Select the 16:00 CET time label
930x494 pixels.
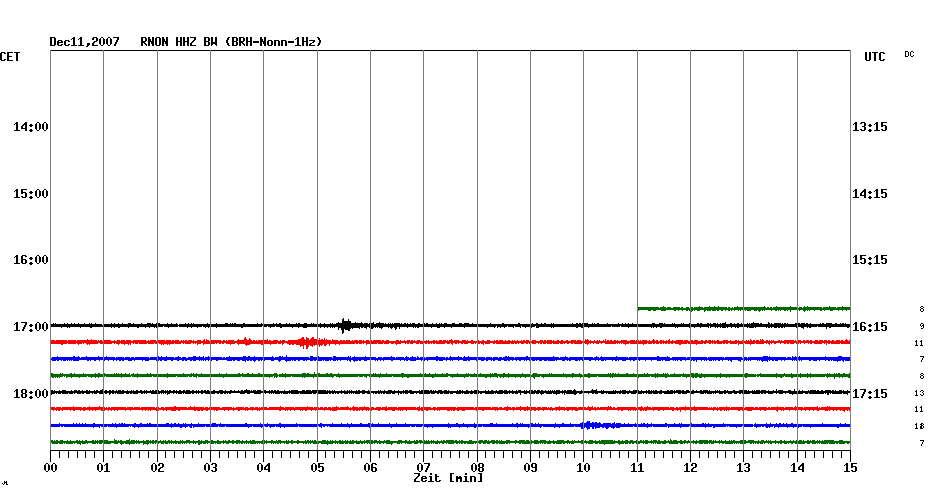[31, 260]
